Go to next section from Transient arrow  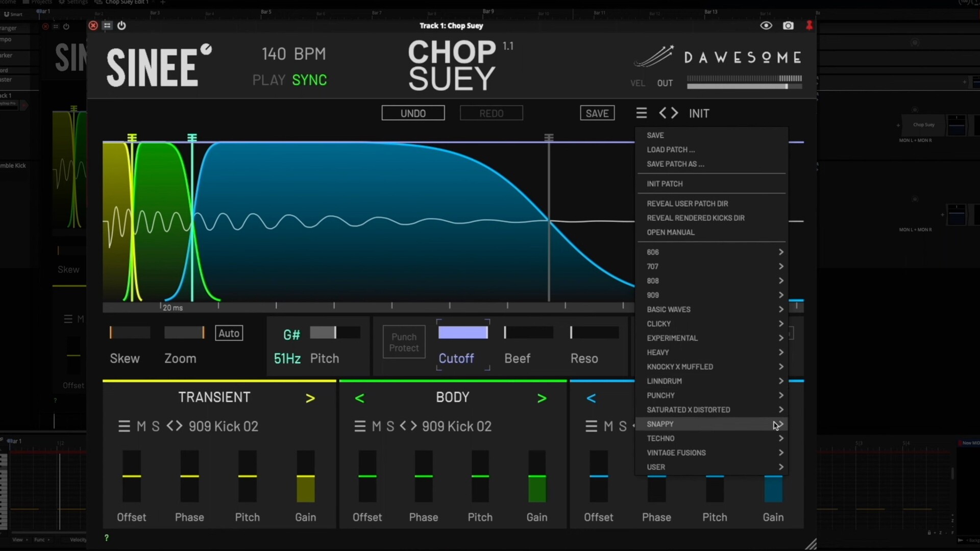point(310,398)
